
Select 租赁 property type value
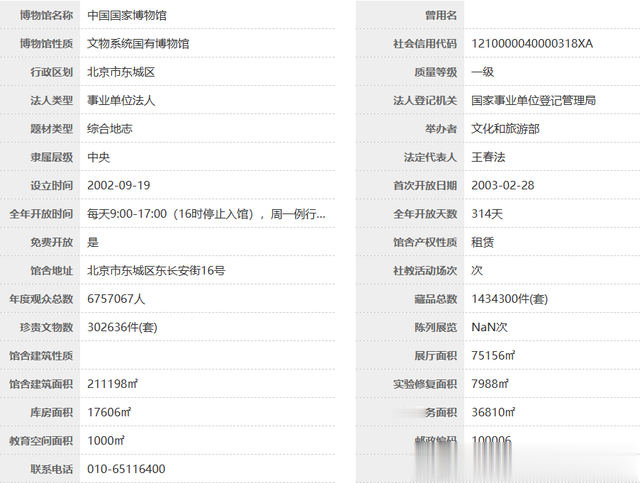[483, 242]
